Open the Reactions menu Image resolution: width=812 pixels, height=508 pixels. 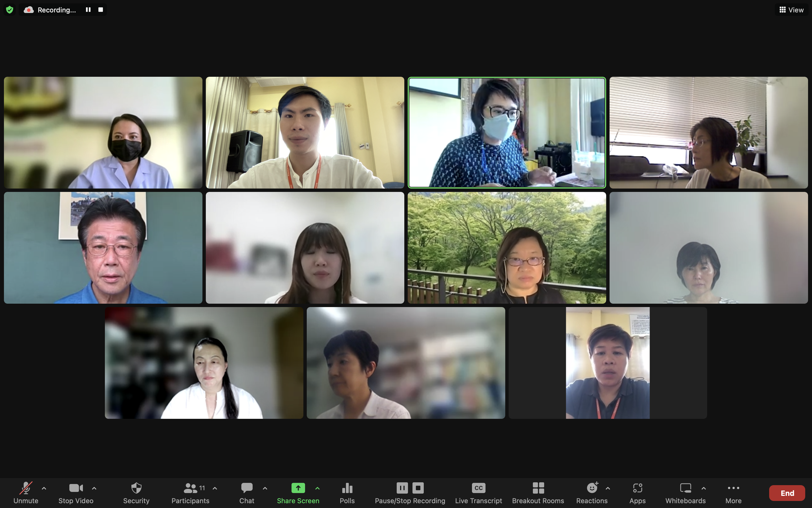click(592, 493)
